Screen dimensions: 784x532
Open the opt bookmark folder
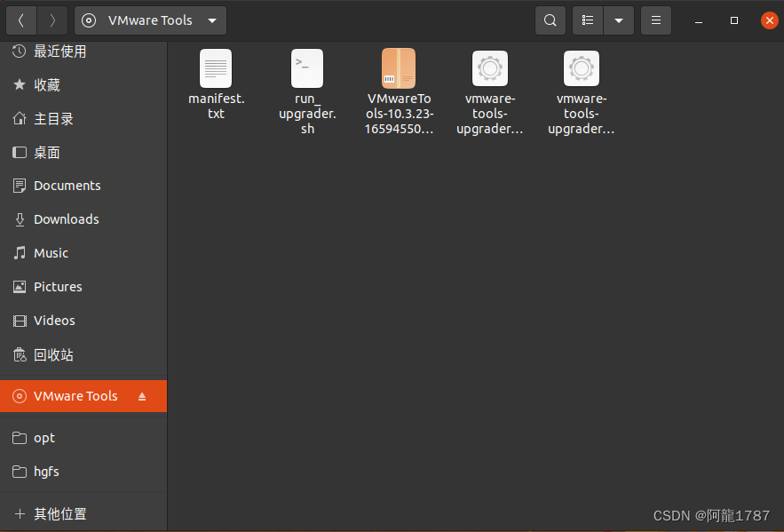83,438
